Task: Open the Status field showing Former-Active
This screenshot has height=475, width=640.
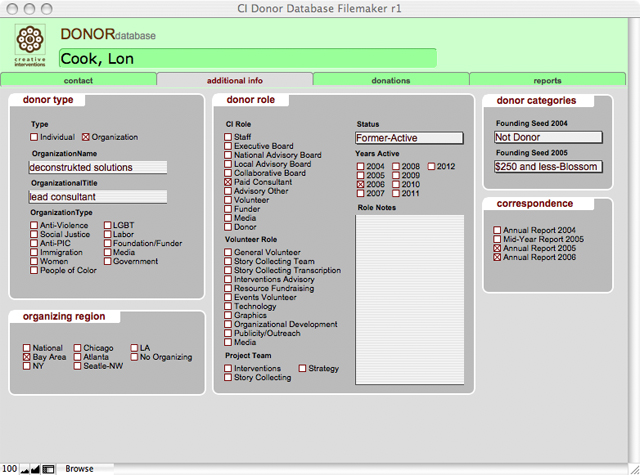Action: coord(409,138)
